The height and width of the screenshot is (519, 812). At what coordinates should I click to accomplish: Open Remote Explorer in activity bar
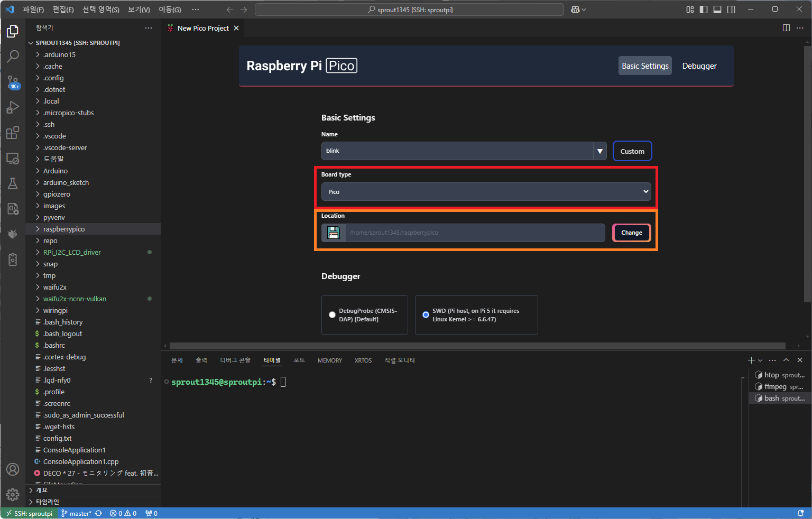(13, 158)
